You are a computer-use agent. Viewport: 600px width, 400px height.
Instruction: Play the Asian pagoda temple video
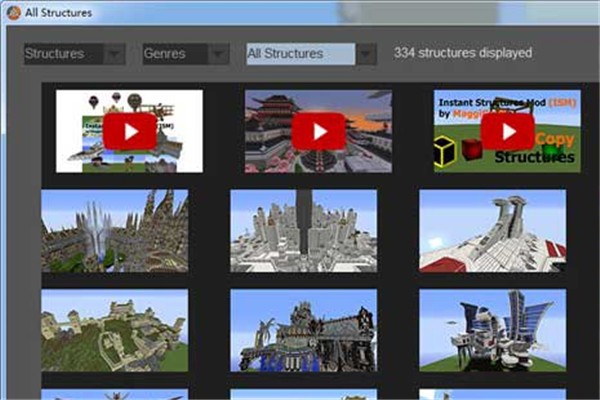[x=318, y=131]
